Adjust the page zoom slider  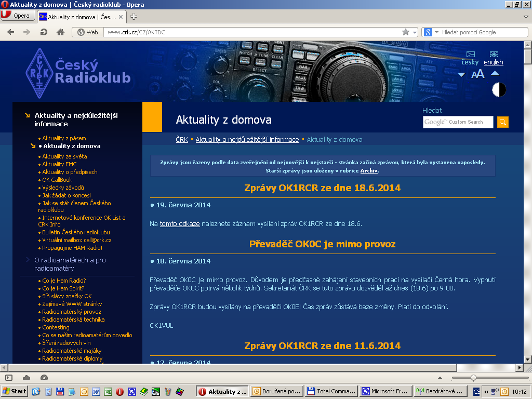(473, 378)
